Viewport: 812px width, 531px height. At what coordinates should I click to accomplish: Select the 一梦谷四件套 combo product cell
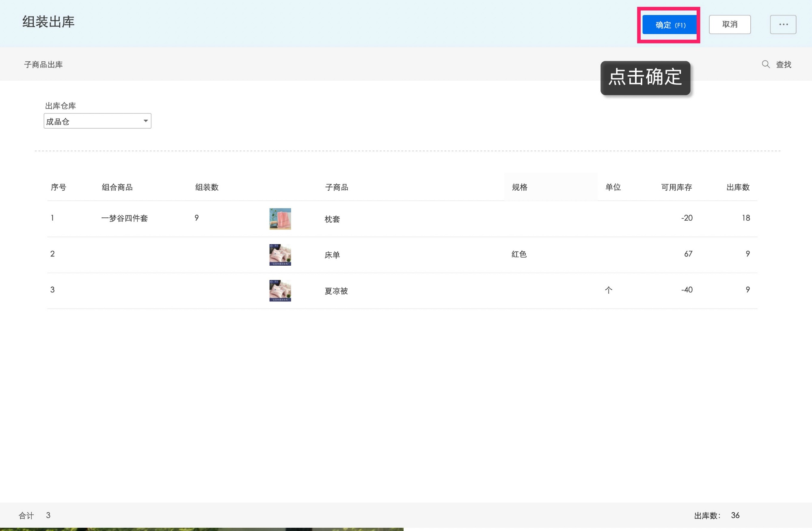pos(124,218)
